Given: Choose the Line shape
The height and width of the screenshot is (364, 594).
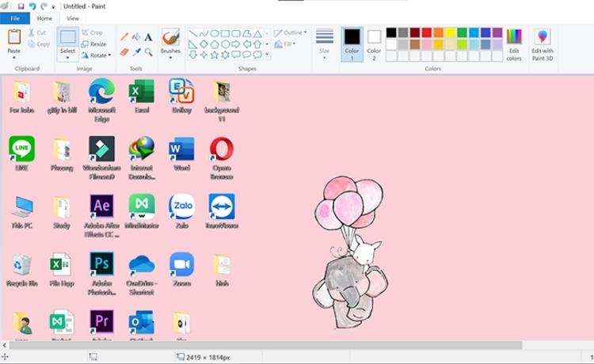Looking at the screenshot, I should tap(192, 33).
